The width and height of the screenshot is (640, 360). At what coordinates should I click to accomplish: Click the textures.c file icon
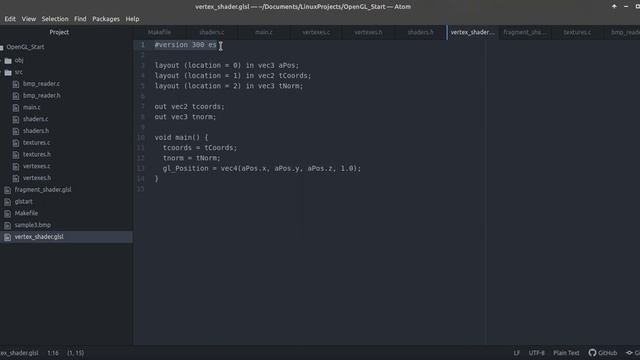[16, 143]
